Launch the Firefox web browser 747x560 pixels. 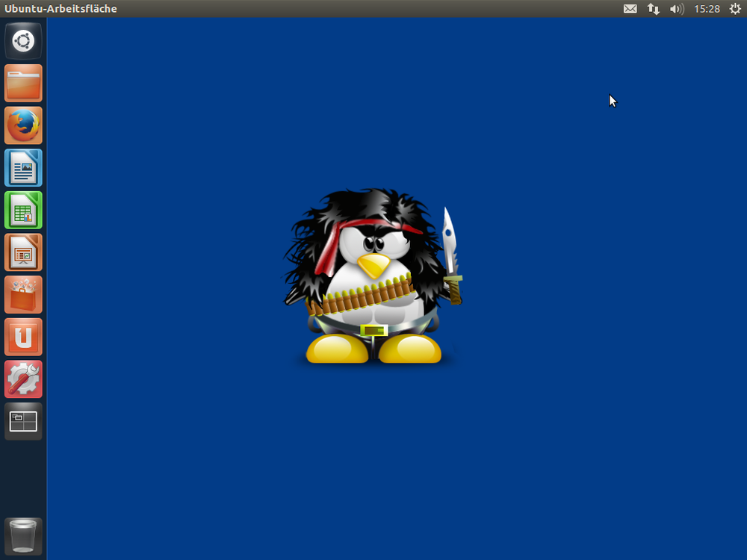coord(23,125)
